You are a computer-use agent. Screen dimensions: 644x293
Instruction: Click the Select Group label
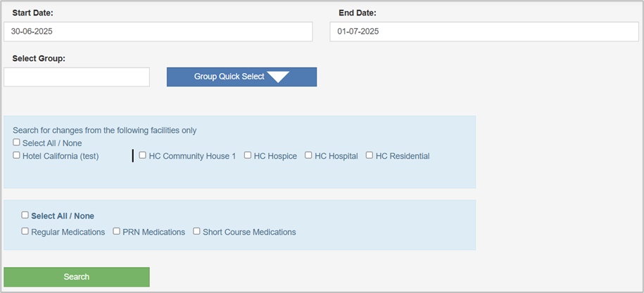coord(39,58)
